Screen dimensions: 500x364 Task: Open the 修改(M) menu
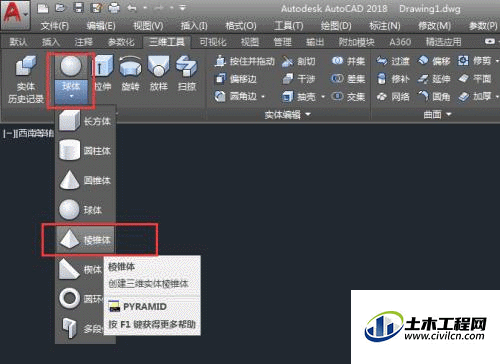(x=434, y=26)
